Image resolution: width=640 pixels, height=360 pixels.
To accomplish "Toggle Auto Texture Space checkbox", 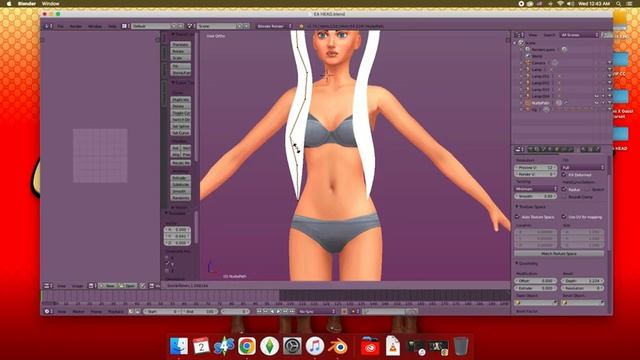I will 518,217.
